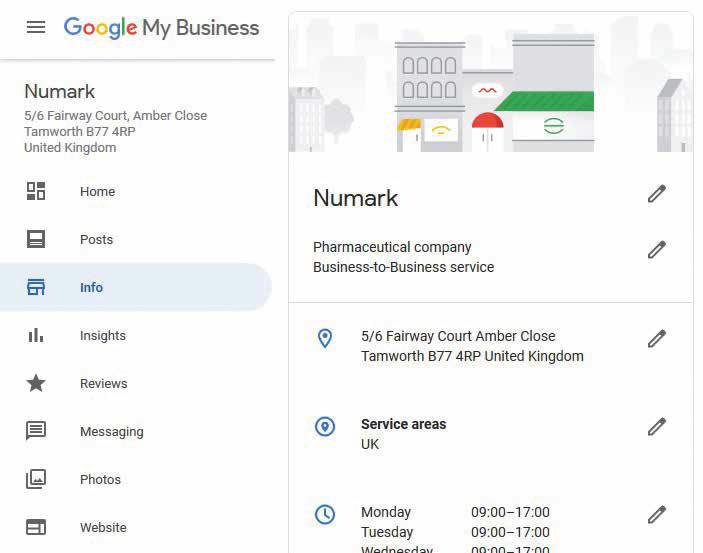
Task: Open the Home dashboard icon
Action: point(36,191)
